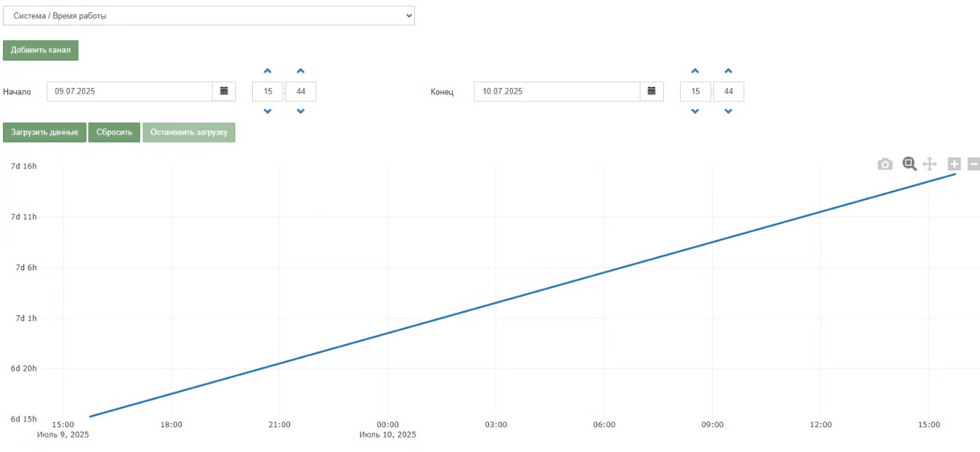Decrease the Начало minutes with down chevron

pos(301,111)
